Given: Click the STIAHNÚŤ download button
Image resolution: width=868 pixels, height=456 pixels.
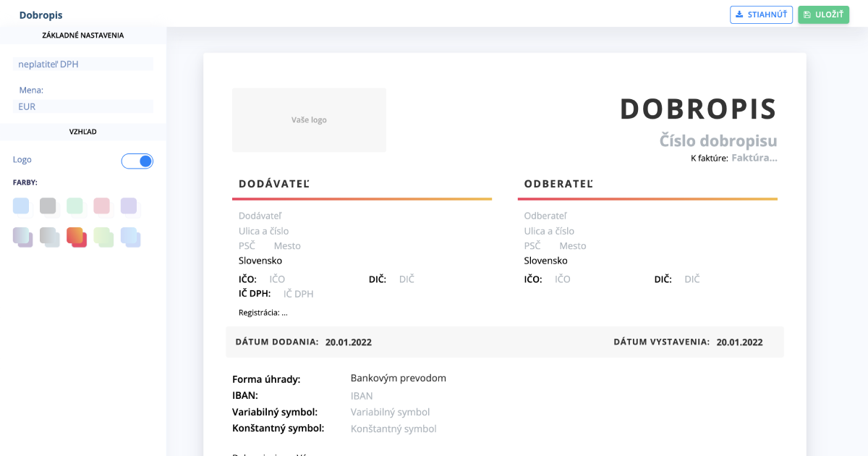Looking at the screenshot, I should 761,14.
